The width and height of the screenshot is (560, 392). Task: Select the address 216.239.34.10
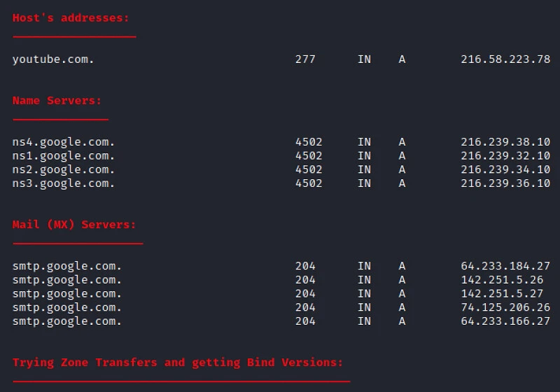505,169
